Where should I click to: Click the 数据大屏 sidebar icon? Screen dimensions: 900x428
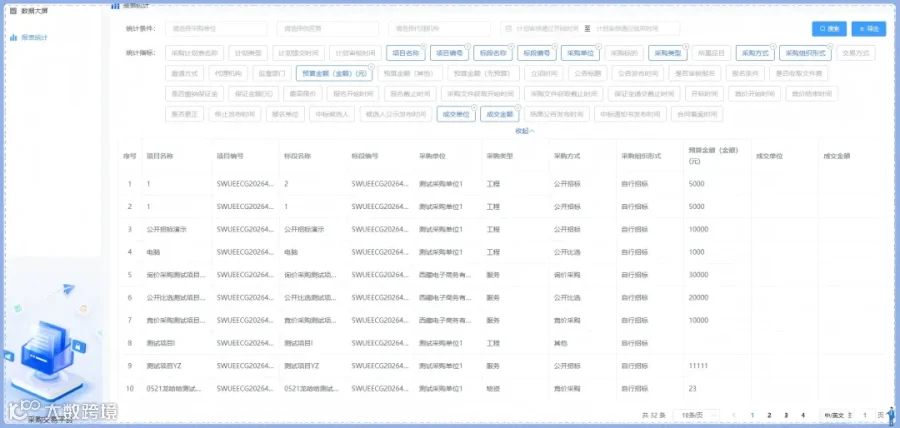click(13, 10)
